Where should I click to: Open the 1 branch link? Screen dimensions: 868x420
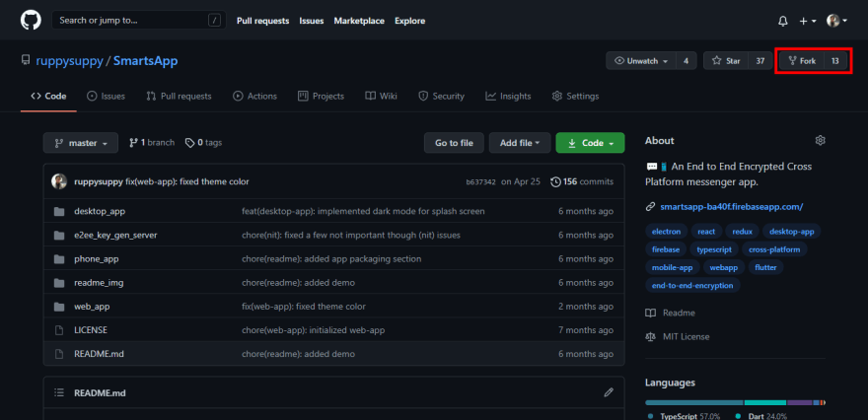click(x=152, y=143)
